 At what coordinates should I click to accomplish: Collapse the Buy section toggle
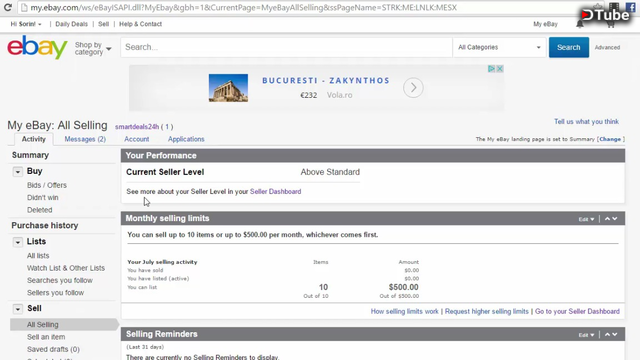click(x=18, y=171)
